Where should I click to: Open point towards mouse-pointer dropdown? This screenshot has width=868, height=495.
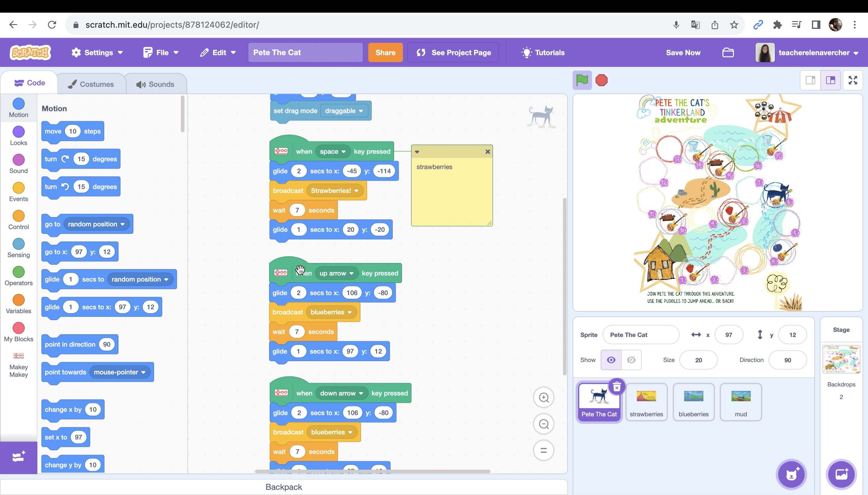[120, 372]
